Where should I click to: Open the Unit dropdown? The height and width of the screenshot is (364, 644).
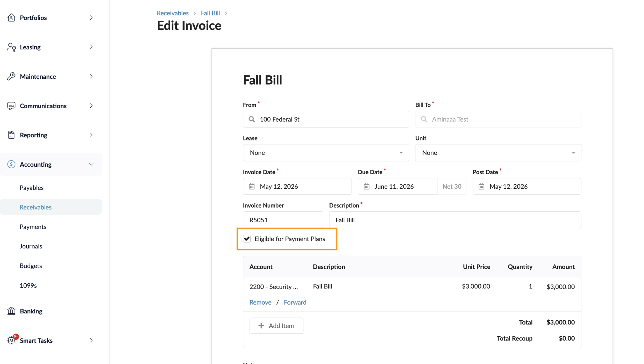(498, 153)
